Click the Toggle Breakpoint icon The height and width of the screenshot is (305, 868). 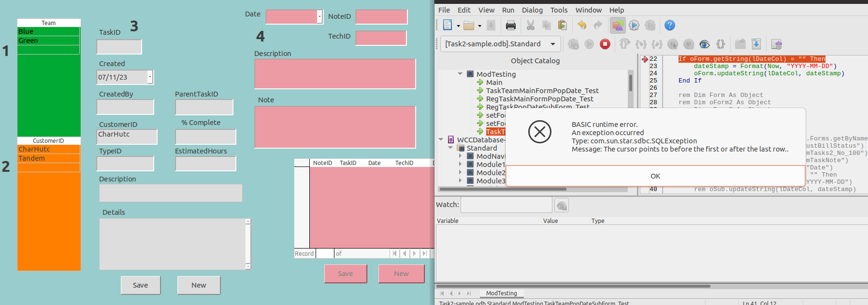pos(673,44)
